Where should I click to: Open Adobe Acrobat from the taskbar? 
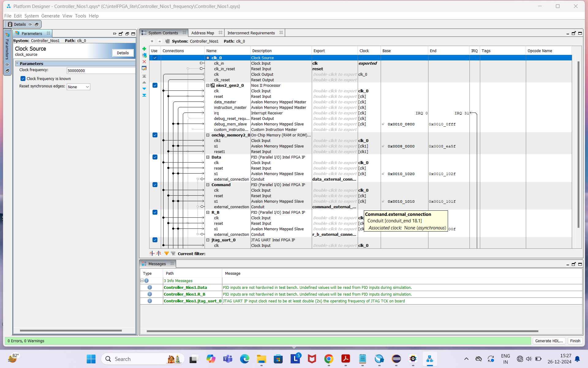[x=346, y=359]
